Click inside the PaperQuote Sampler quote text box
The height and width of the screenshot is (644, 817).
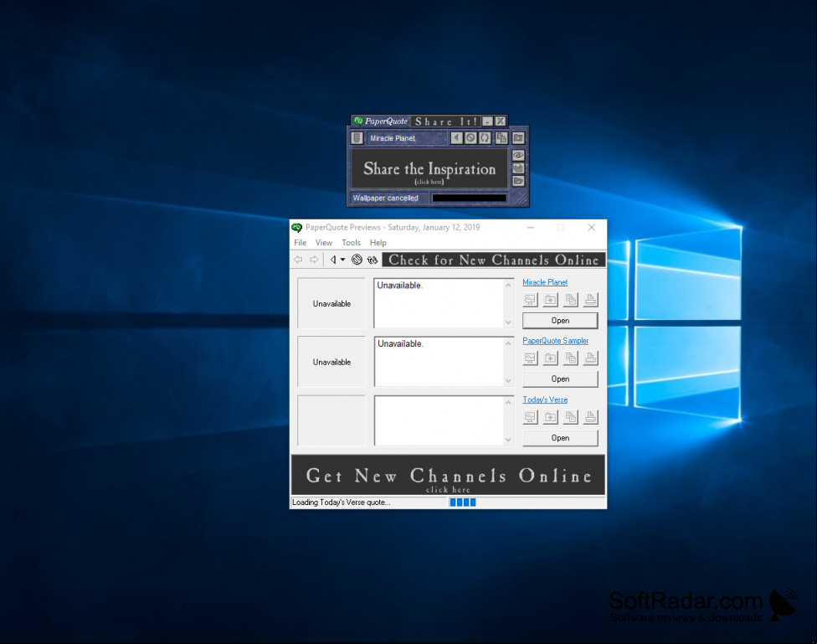pos(439,362)
